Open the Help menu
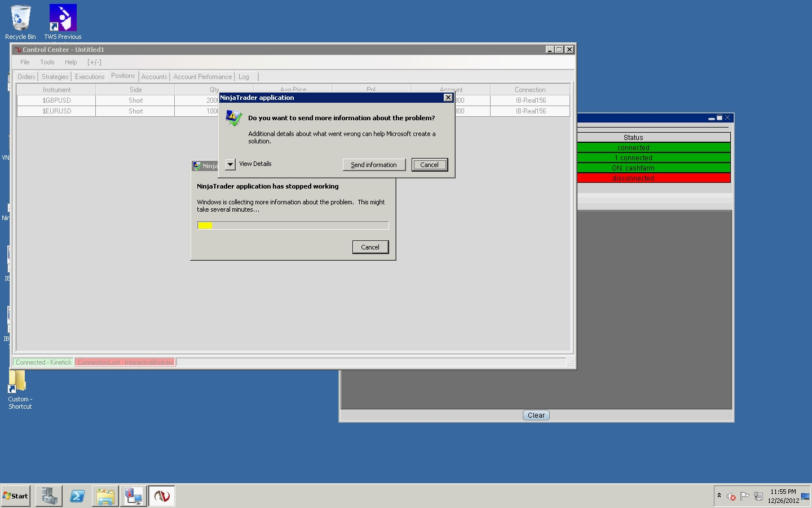The height and width of the screenshot is (508, 812). 70,62
